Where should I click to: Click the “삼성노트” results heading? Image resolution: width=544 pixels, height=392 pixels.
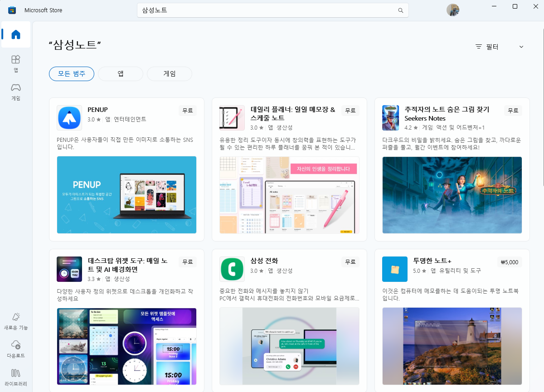74,45
